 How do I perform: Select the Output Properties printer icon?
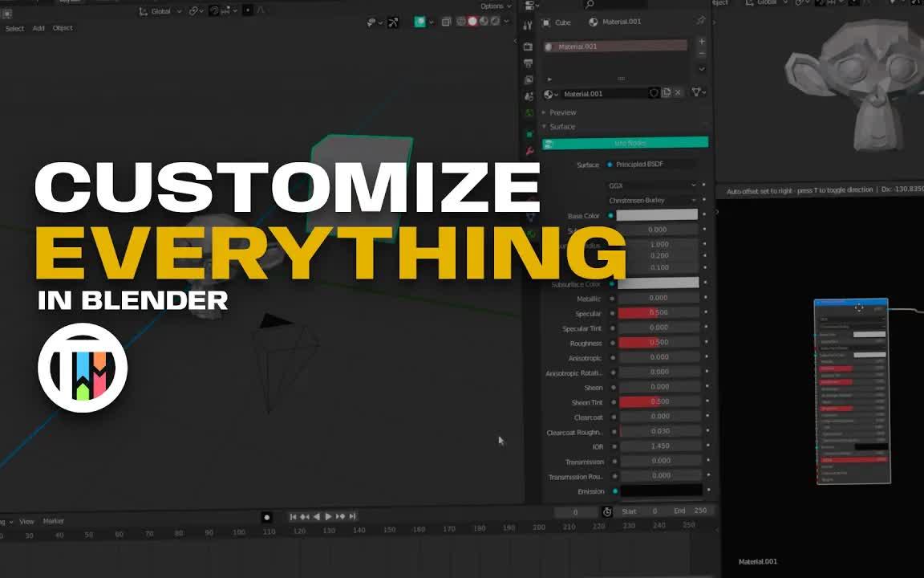tap(529, 63)
